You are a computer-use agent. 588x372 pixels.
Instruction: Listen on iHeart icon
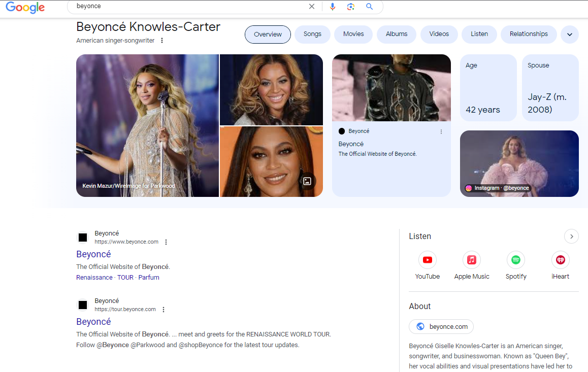coord(561,260)
